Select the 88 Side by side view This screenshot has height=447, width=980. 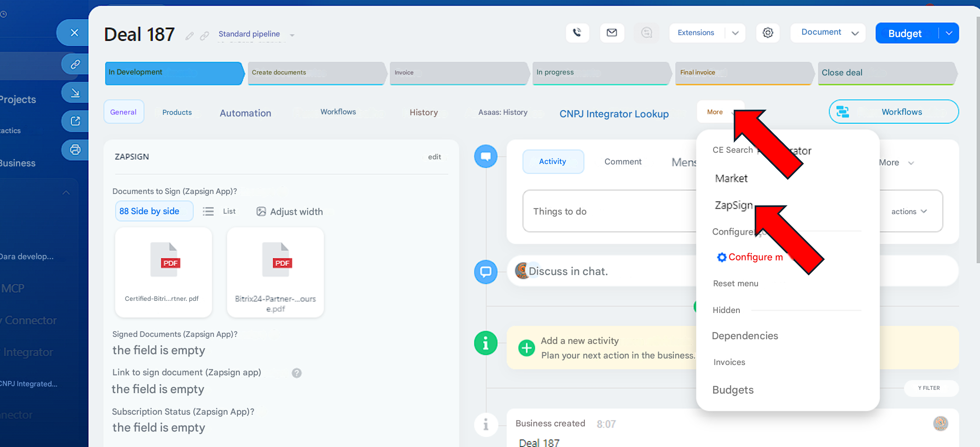coord(154,211)
